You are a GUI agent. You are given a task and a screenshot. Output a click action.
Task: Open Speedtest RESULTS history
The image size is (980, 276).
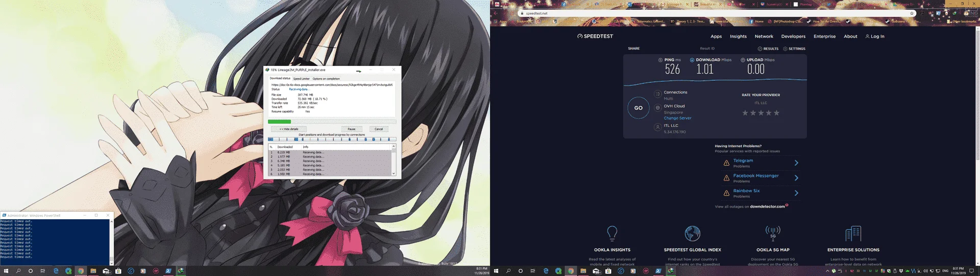click(768, 49)
